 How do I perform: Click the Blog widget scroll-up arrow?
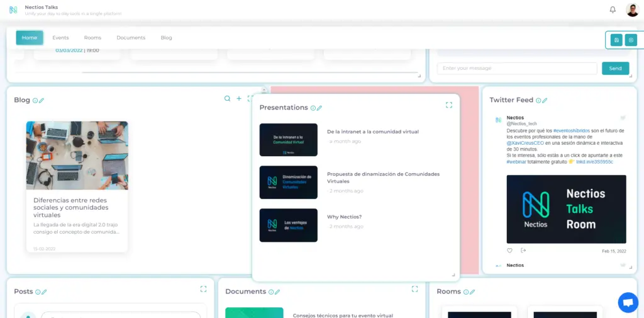pos(264,89)
